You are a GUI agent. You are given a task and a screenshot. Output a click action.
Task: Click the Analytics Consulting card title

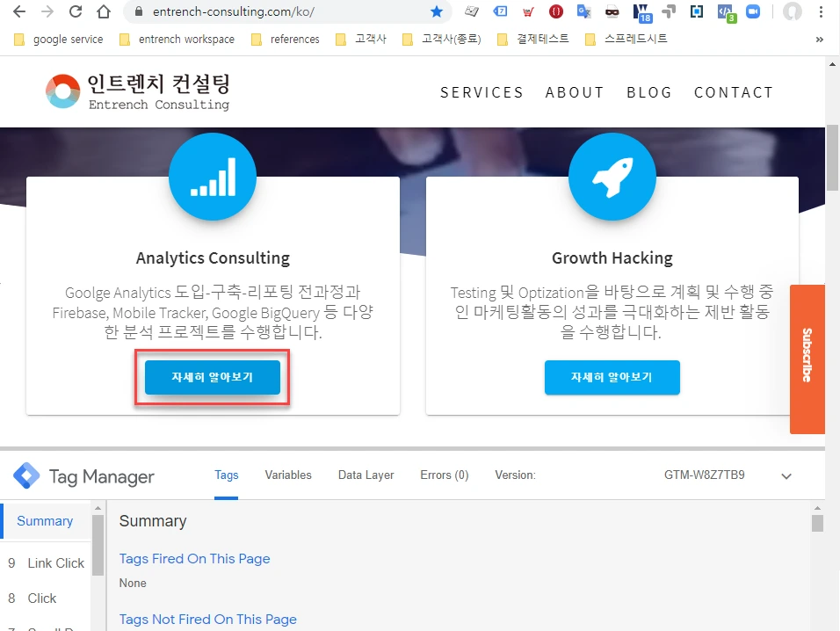click(213, 258)
